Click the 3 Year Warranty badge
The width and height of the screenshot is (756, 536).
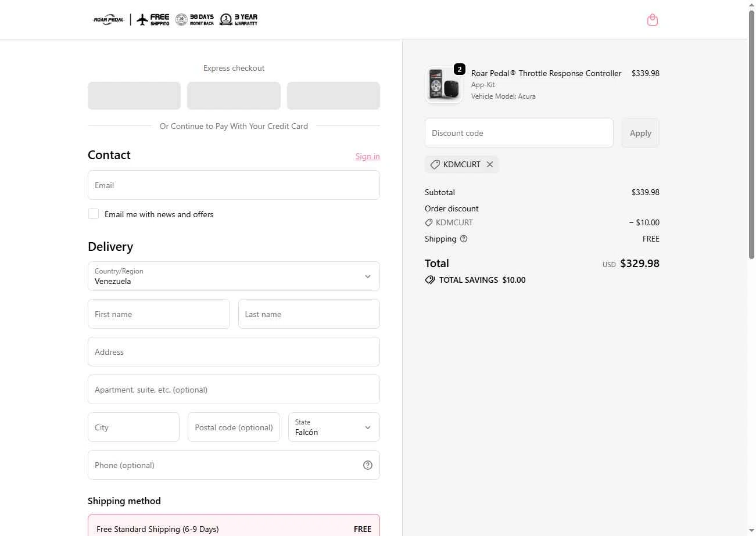[238, 20]
